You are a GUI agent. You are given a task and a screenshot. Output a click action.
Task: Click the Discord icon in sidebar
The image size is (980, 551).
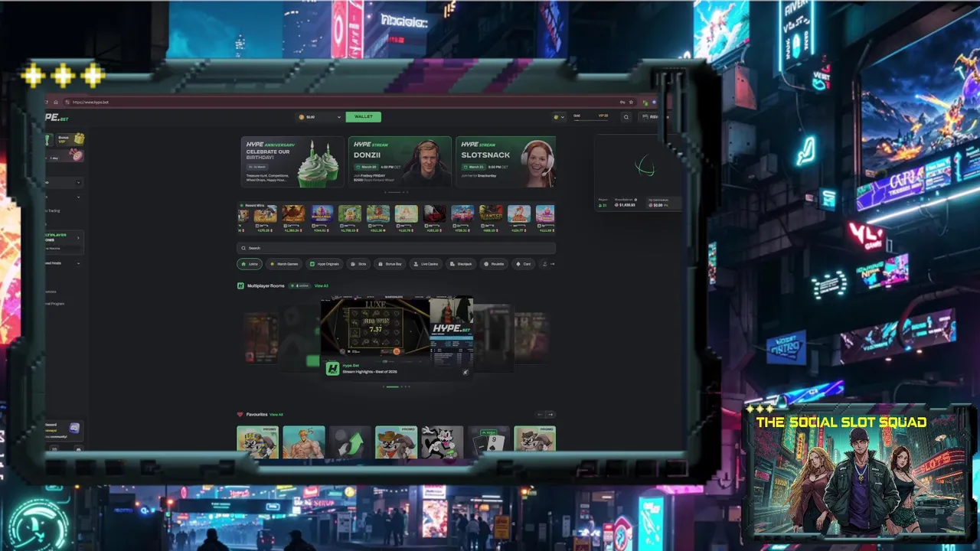(74, 429)
